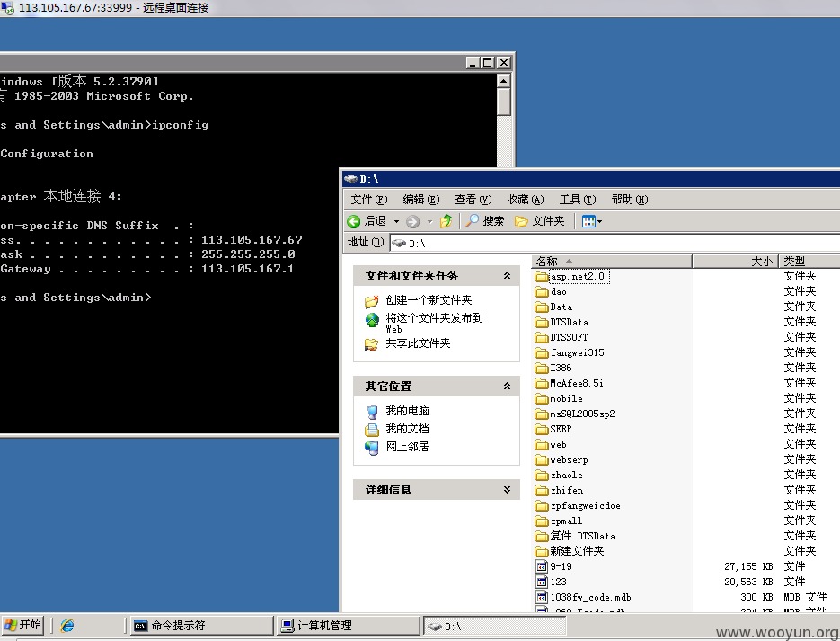The image size is (840, 641).
Task: Select the web folder icon
Action: coord(542,444)
